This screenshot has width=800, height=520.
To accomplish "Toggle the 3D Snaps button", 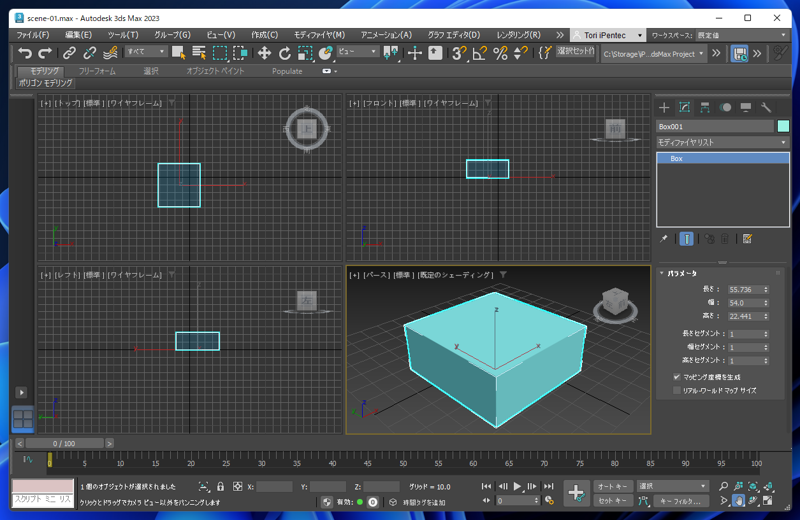I will click(459, 53).
